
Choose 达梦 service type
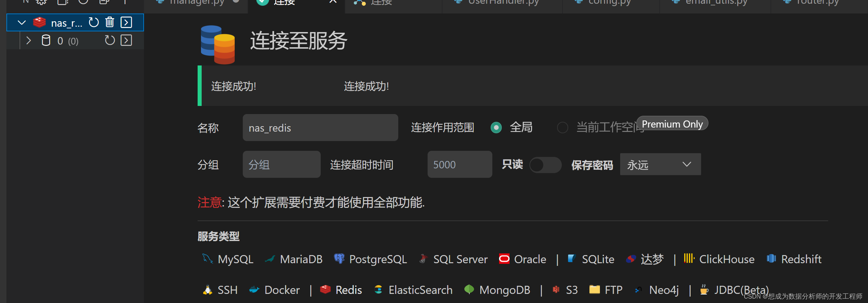tap(645, 259)
